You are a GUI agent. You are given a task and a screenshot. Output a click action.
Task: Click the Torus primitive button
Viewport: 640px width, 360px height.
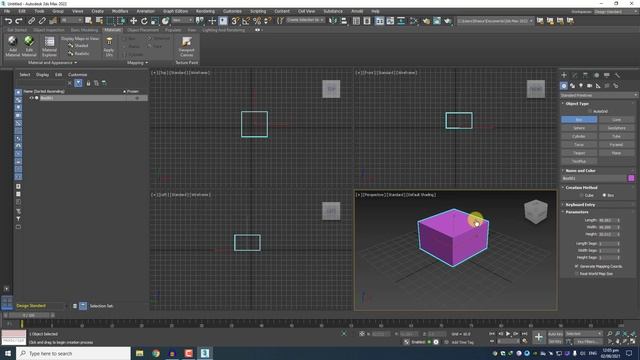(579, 144)
